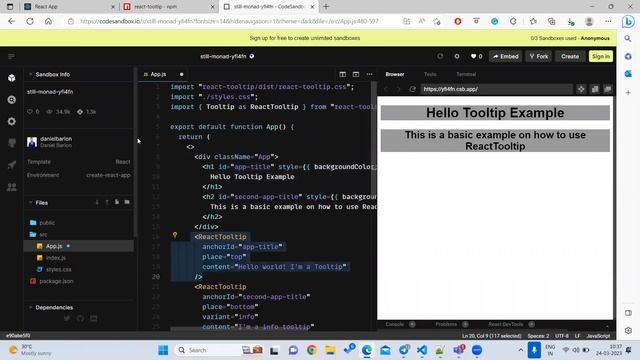Switch to the Browser preview tab
The height and width of the screenshot is (360, 640).
click(x=395, y=74)
